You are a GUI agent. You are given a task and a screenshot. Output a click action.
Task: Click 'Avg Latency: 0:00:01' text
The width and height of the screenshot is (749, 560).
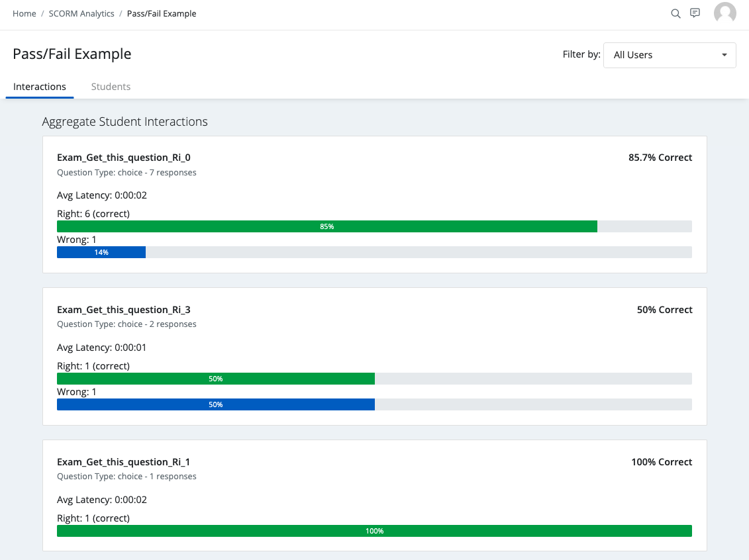(x=102, y=348)
